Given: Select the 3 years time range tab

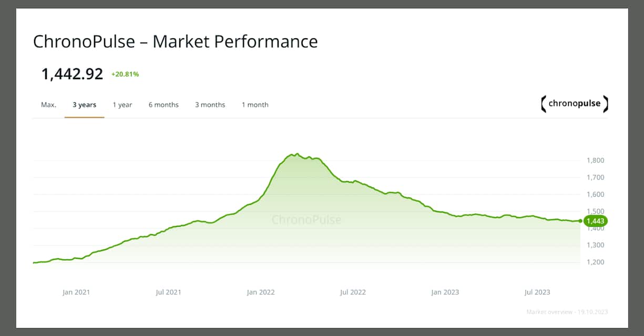Looking at the screenshot, I should 84,105.
